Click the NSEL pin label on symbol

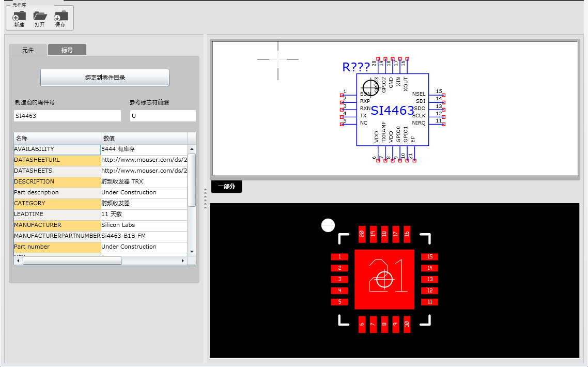coord(419,94)
